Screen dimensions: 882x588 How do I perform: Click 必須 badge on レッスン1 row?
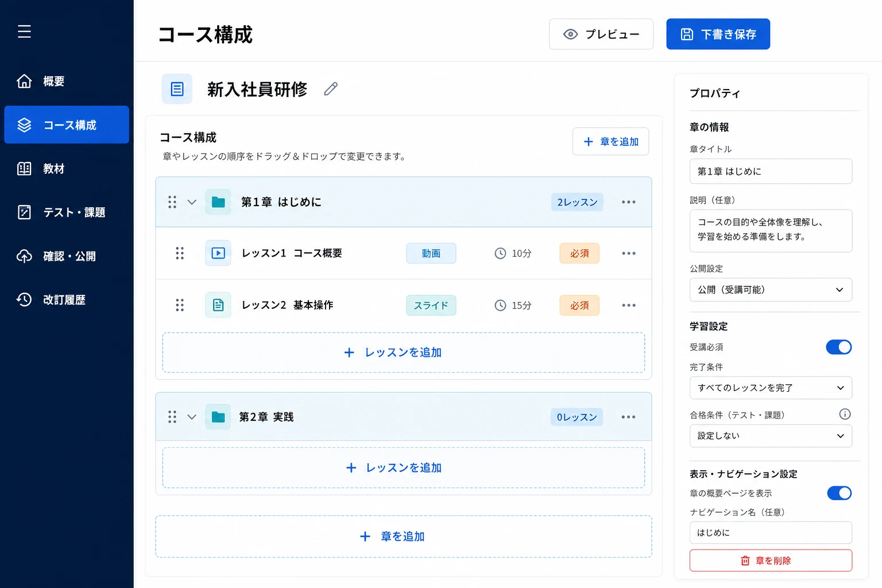pos(579,253)
